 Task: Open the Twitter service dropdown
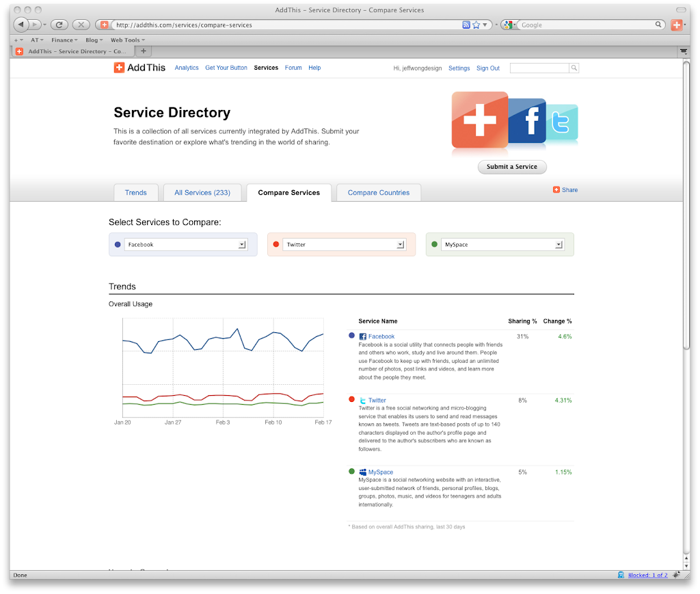[344, 245]
